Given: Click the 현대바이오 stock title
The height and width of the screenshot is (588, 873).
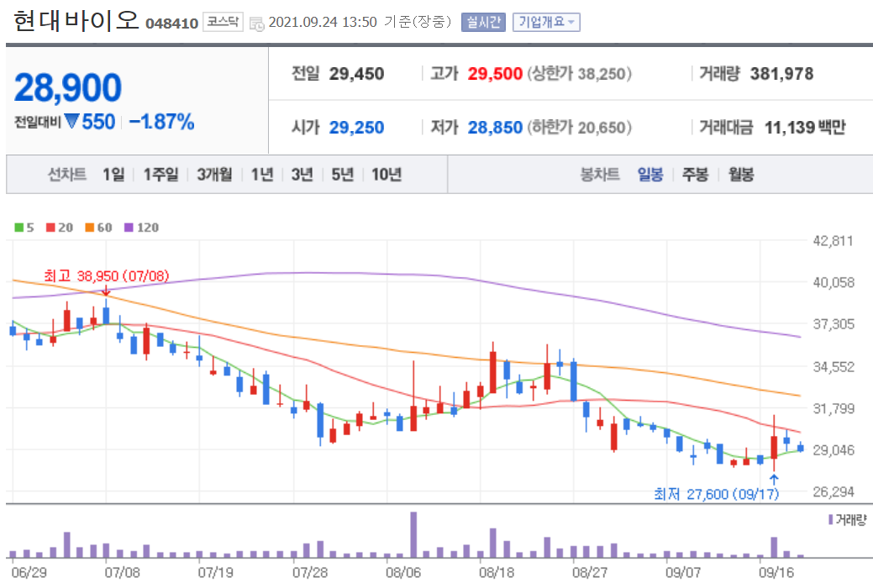Looking at the screenshot, I should pos(76,21).
